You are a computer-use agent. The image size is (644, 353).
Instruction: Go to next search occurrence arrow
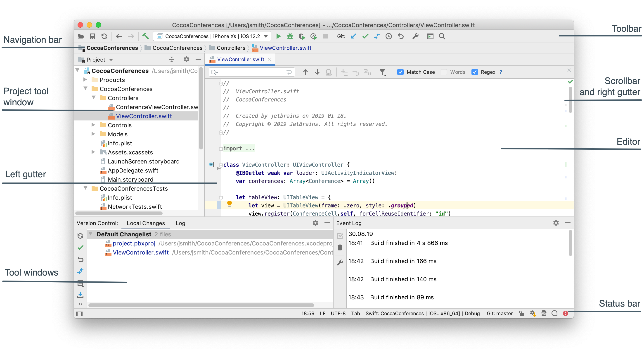point(317,72)
